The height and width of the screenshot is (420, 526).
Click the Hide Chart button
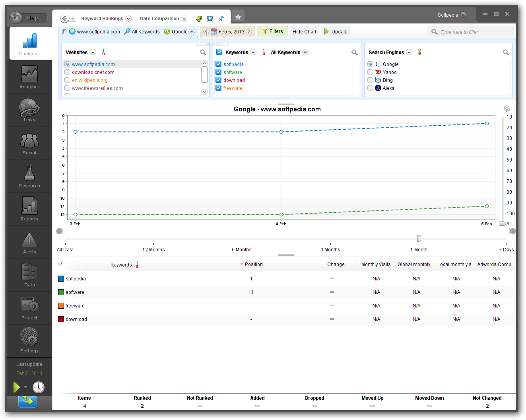[x=304, y=31]
